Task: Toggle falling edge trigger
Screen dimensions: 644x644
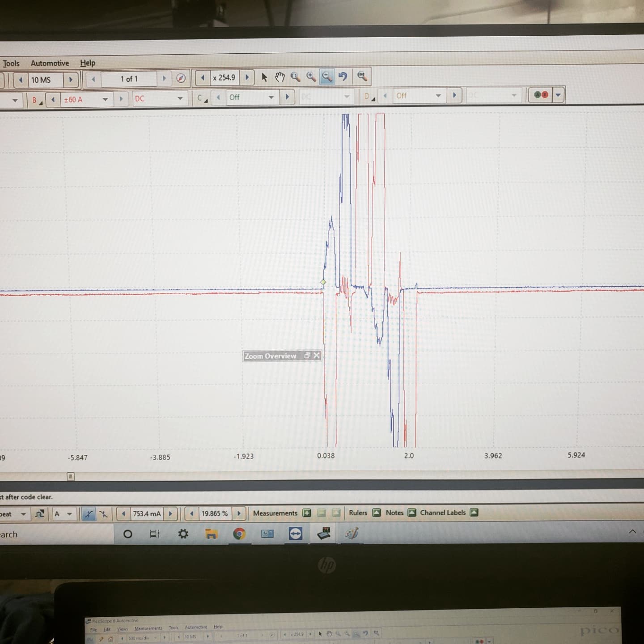Action: (x=103, y=514)
